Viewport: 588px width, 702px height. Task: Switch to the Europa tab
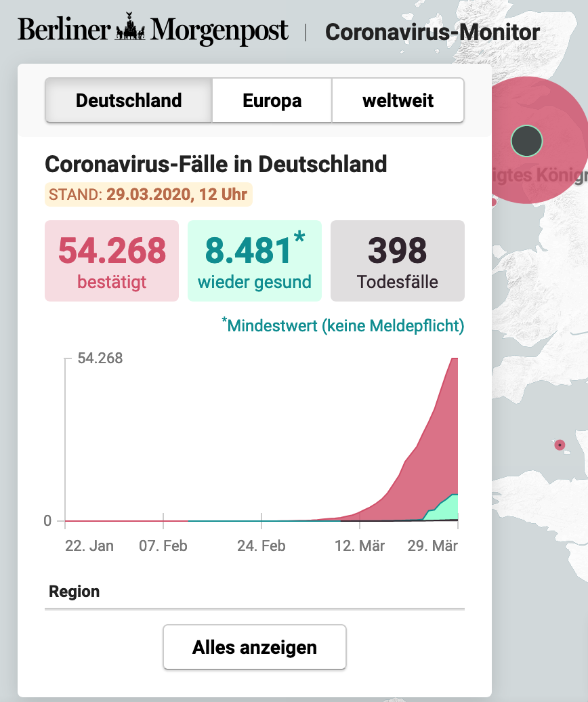pyautogui.click(x=272, y=101)
